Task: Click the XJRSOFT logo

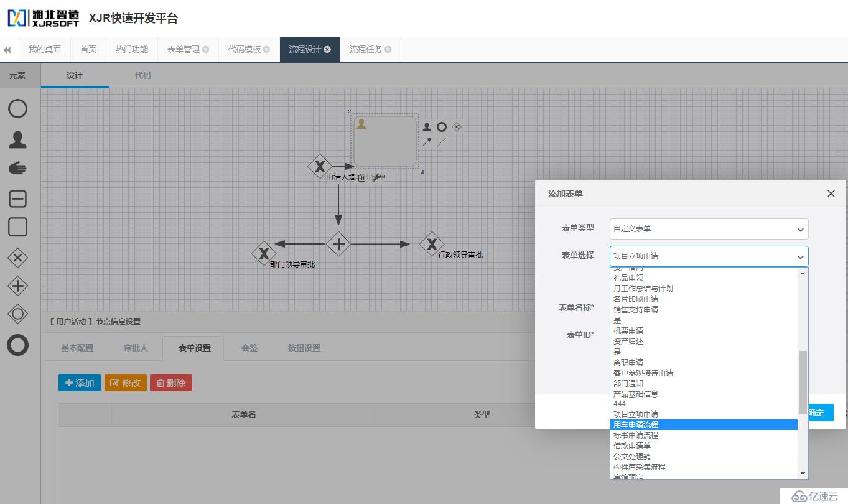Action: point(43,18)
